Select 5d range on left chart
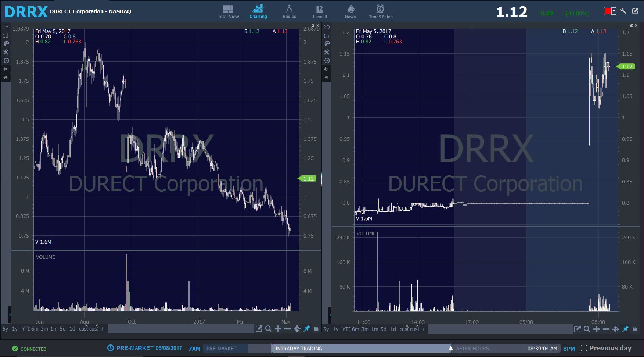The height and width of the screenshot is (357, 644). (63, 329)
